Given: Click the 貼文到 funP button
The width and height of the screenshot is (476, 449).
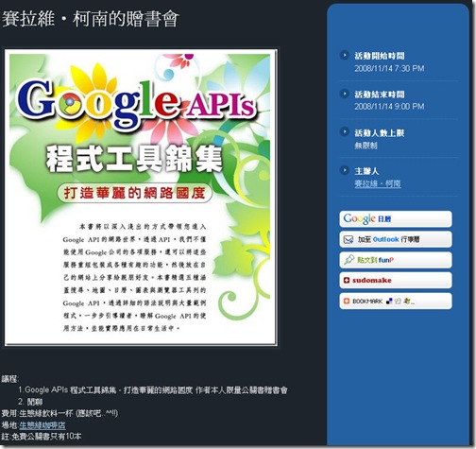Looking at the screenshot, I should click(x=396, y=260).
